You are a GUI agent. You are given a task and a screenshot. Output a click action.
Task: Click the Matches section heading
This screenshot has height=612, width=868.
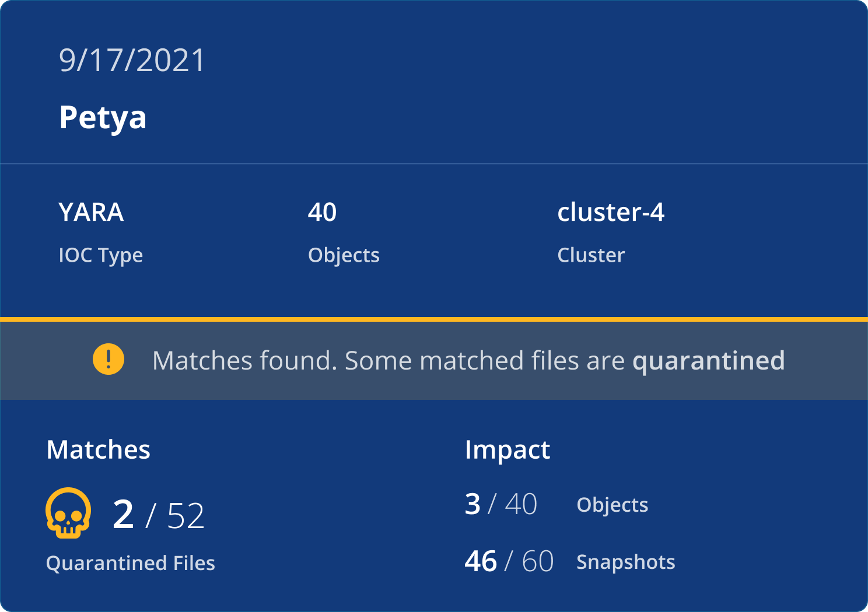click(98, 450)
